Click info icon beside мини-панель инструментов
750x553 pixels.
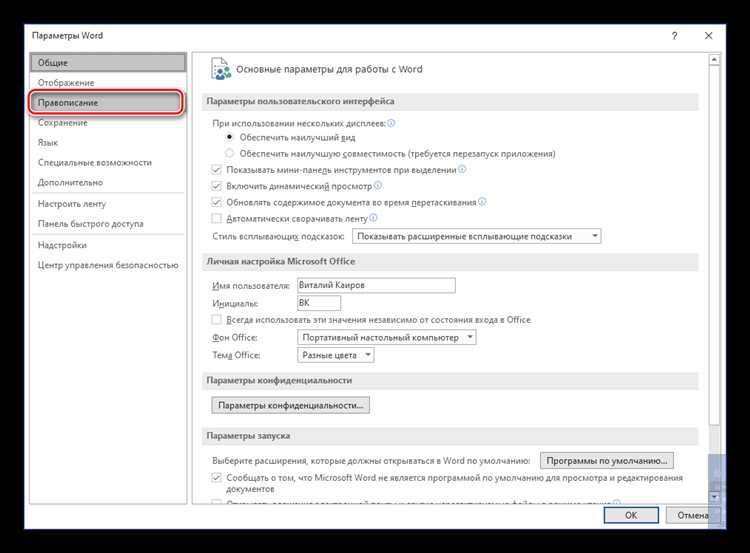click(462, 169)
